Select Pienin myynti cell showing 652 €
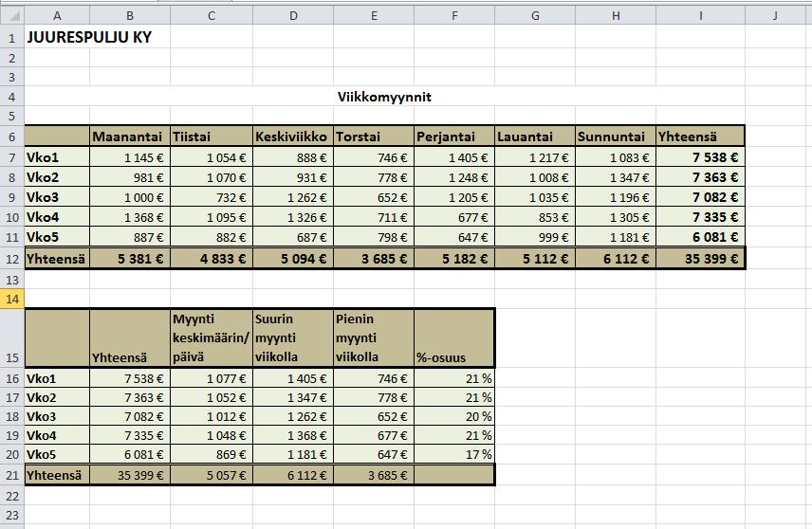The width and height of the screenshot is (812, 529). coord(374,416)
